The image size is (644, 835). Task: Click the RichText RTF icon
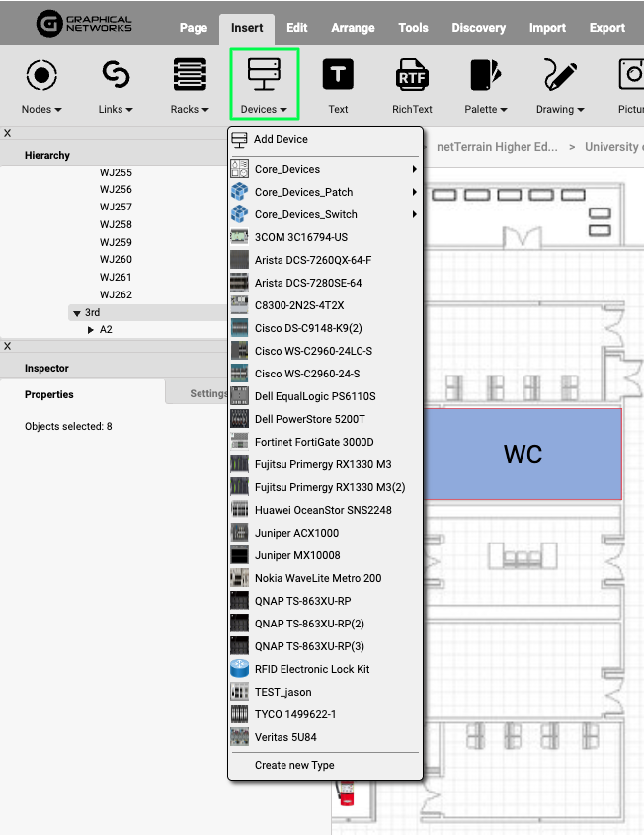412,76
